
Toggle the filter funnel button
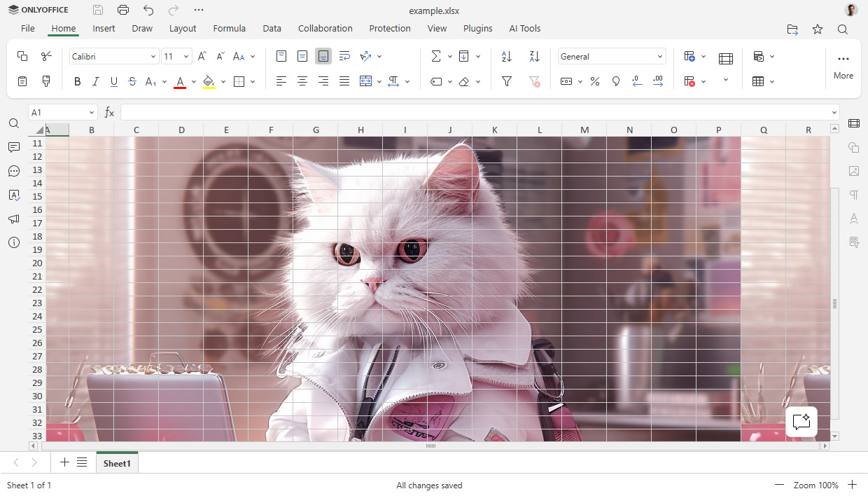pos(507,81)
